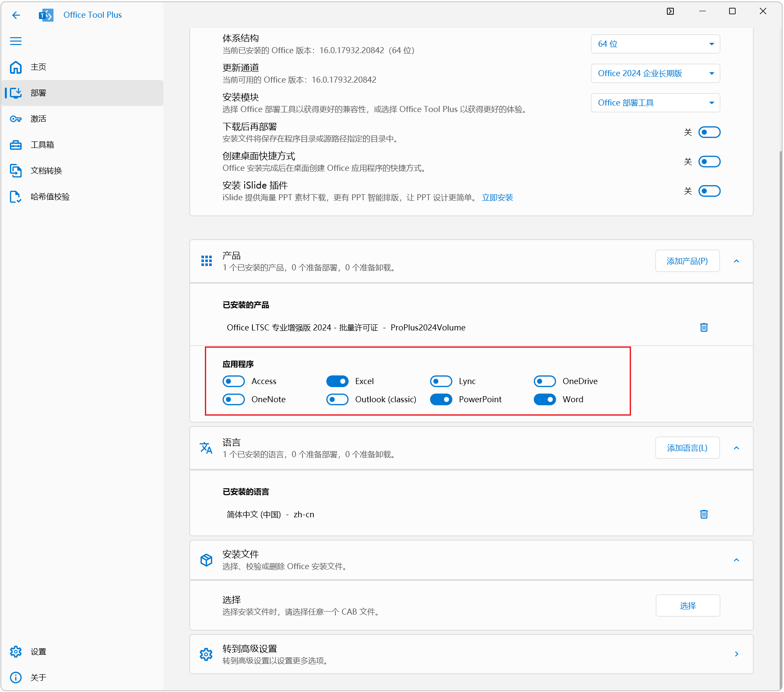Open 关于 in sidebar
Screen dimensions: 784x692
click(x=82, y=678)
